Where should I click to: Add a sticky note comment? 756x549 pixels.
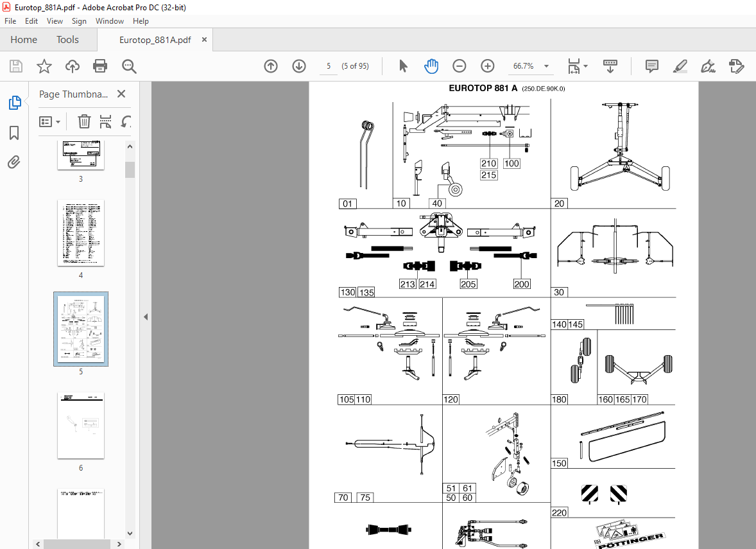point(652,66)
